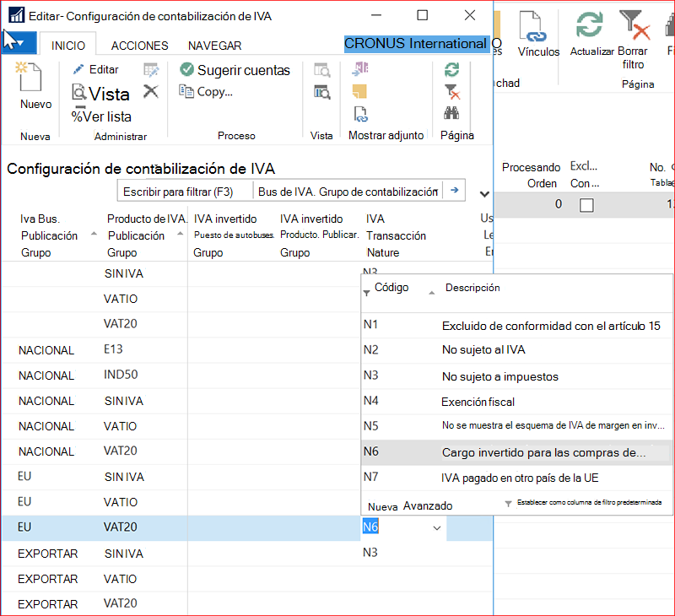Image resolution: width=675 pixels, height=616 pixels.
Task: Select N5 No se muestra el esquema row
Action: (x=516, y=426)
